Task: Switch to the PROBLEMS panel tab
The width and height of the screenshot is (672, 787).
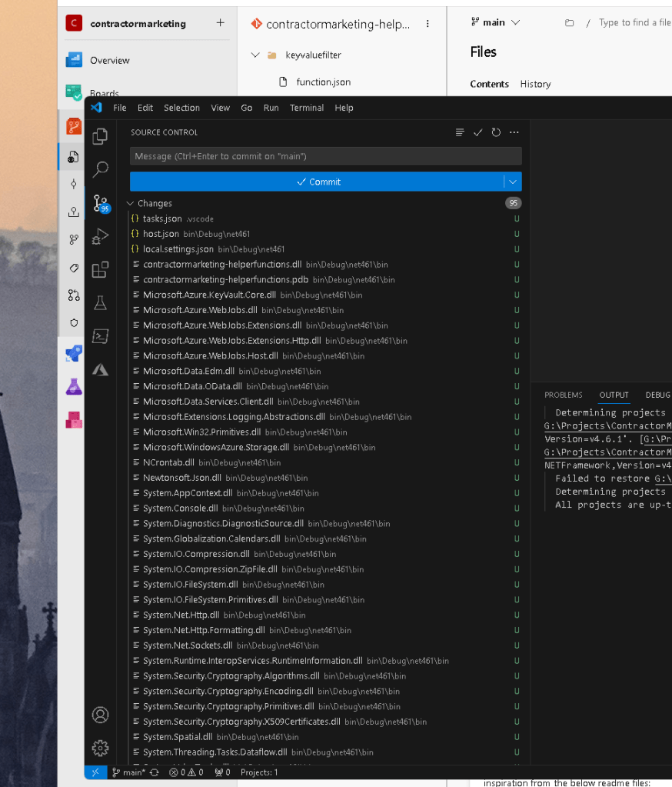Action: click(563, 395)
